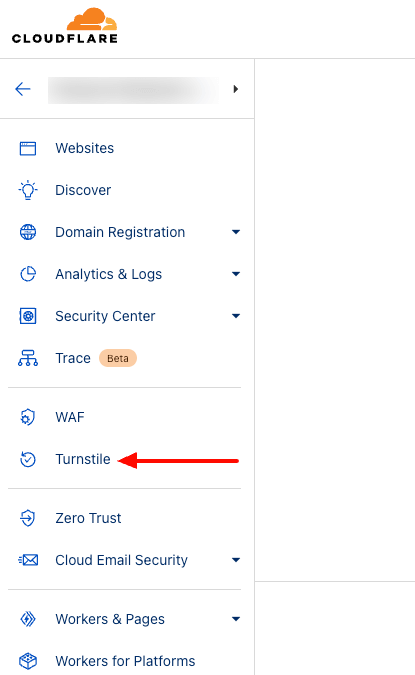Go back using the left arrow icon
This screenshot has height=675, width=415.
(x=23, y=89)
